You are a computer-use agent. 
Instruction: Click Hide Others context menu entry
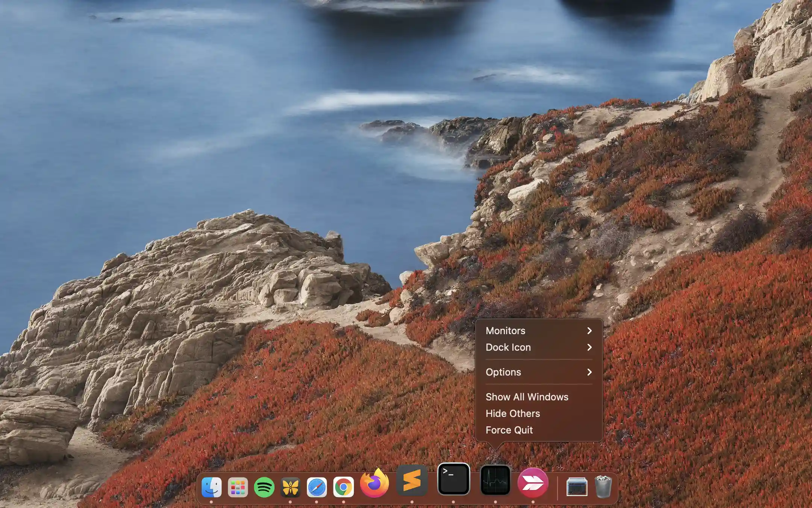pyautogui.click(x=513, y=413)
